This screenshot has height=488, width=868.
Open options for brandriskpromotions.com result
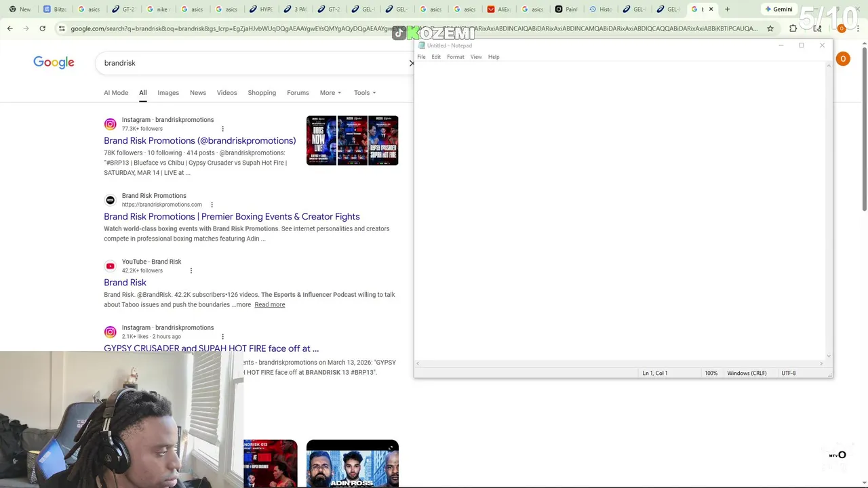click(x=212, y=205)
